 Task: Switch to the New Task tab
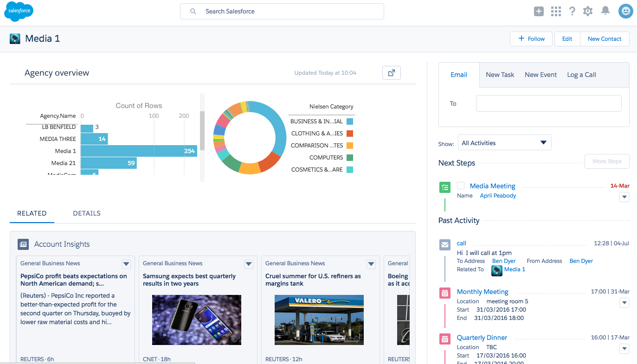pyautogui.click(x=500, y=75)
